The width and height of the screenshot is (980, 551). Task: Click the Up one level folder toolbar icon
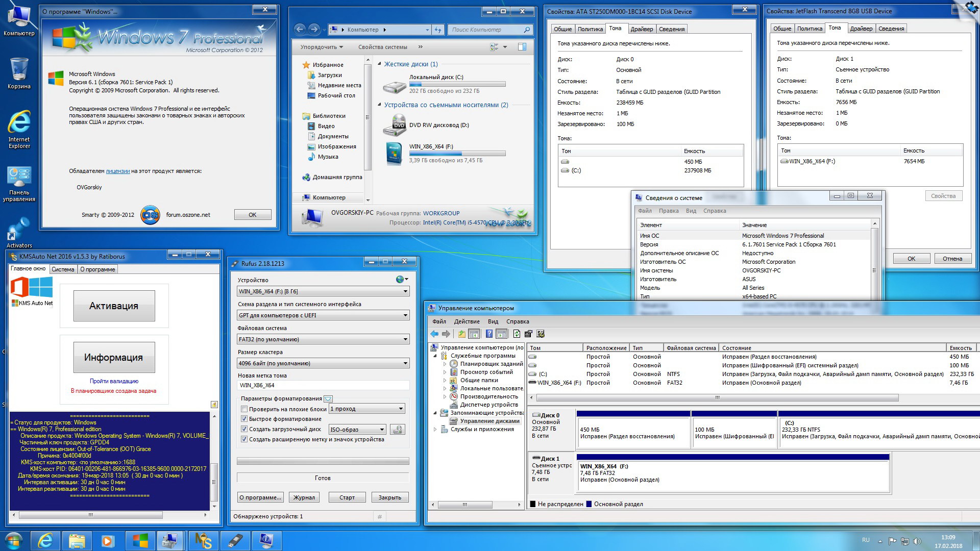coord(461,334)
